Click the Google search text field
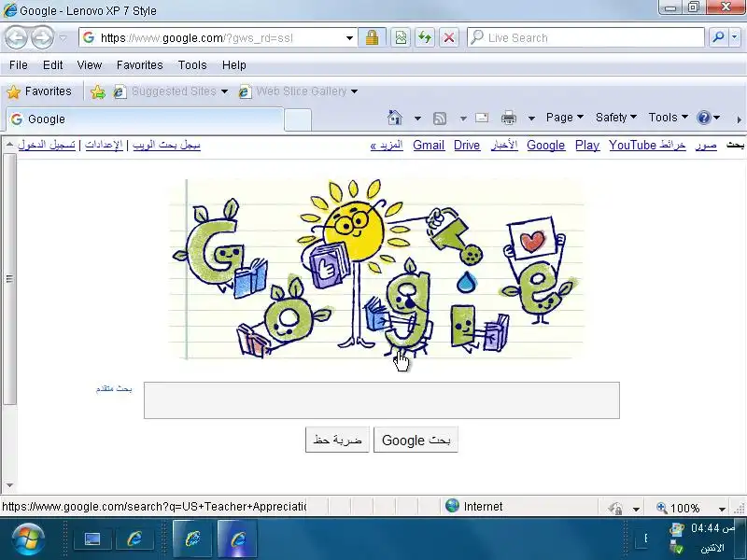 382,400
